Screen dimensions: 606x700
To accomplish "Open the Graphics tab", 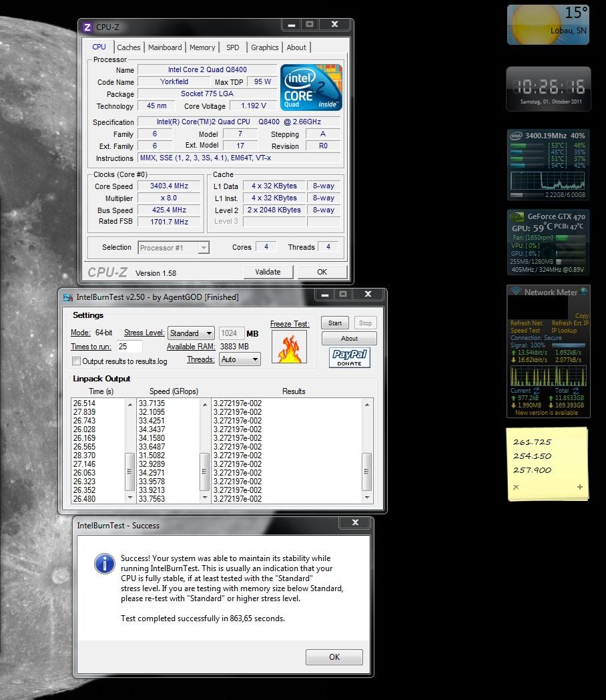I will (264, 47).
